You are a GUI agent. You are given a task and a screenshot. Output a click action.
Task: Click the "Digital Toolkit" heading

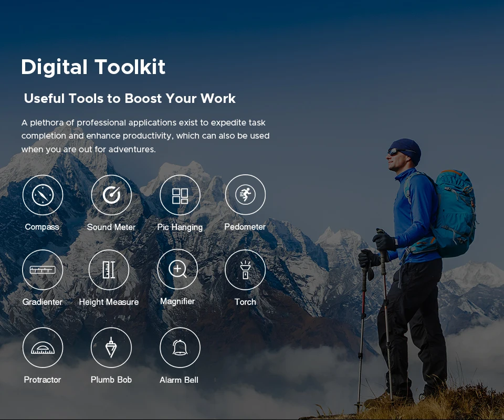point(93,68)
